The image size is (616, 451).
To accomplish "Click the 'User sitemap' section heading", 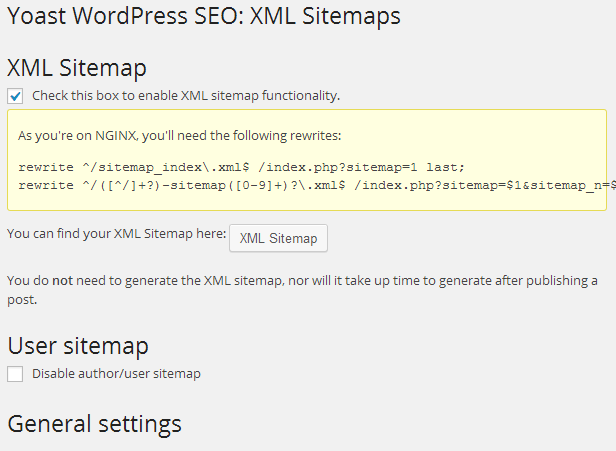I will [78, 346].
